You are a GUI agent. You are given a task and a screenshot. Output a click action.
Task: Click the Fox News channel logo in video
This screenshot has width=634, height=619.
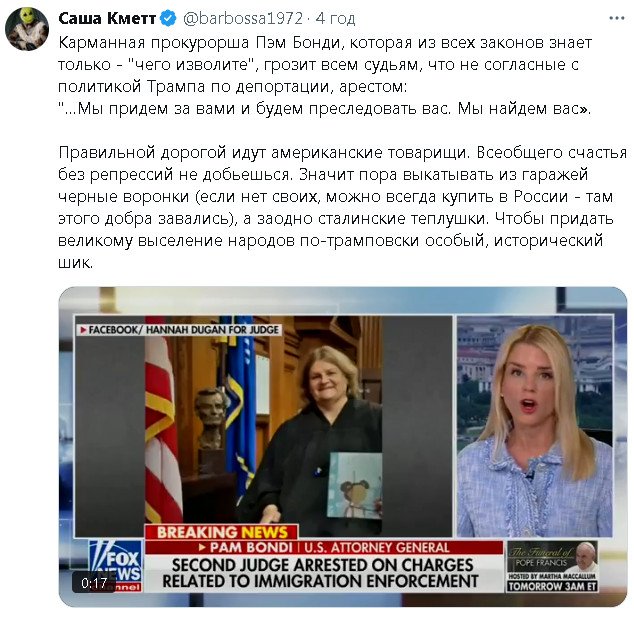pyautogui.click(x=116, y=566)
